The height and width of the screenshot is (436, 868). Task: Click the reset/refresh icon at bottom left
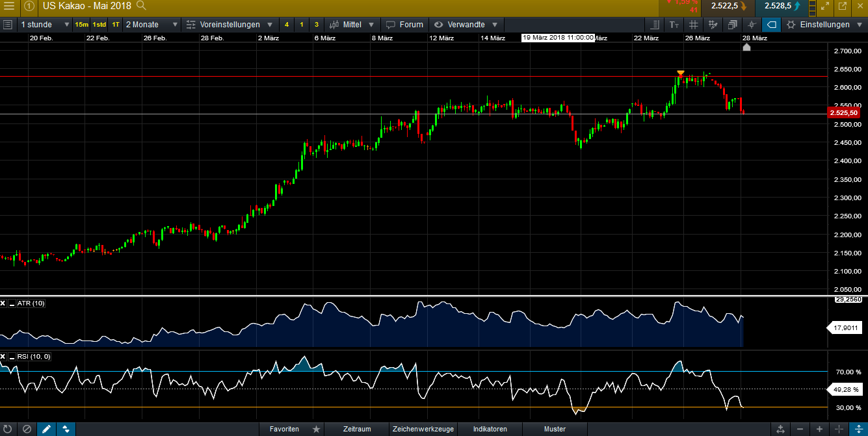(7, 429)
